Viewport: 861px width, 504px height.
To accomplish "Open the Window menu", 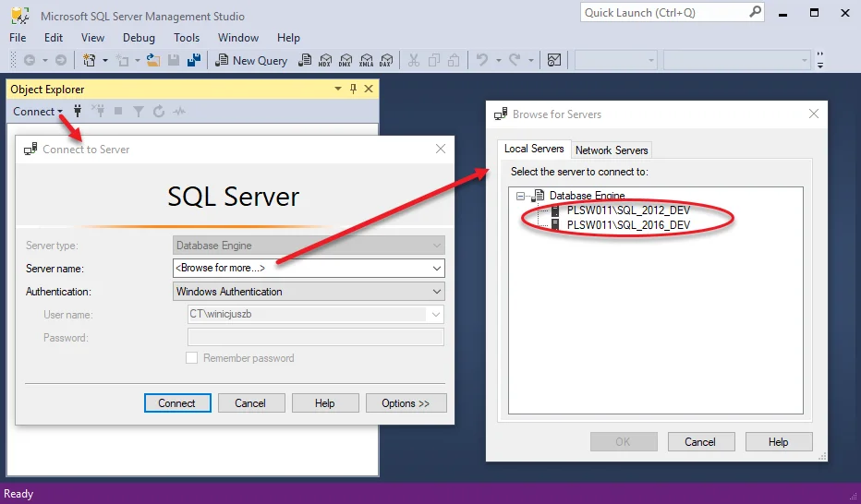I will [x=237, y=38].
